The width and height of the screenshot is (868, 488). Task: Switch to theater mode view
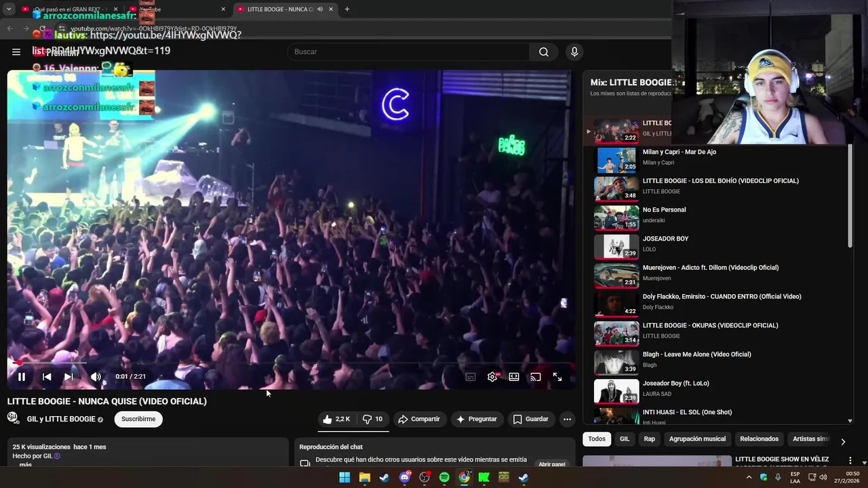pos(514,377)
